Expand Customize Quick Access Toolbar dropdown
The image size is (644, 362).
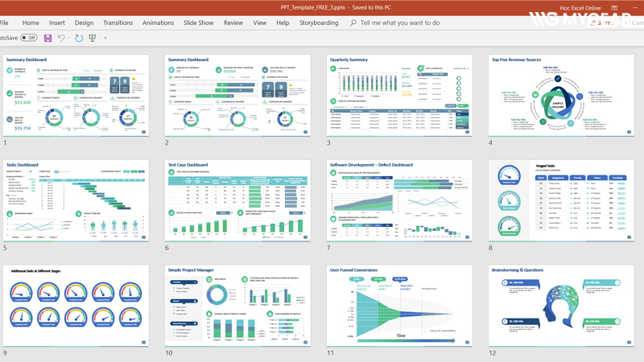(105, 38)
